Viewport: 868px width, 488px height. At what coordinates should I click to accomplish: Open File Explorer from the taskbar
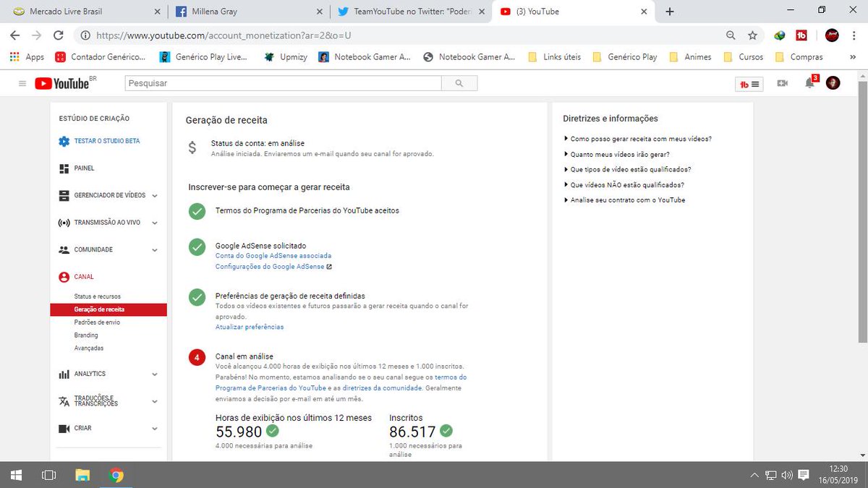(82, 475)
